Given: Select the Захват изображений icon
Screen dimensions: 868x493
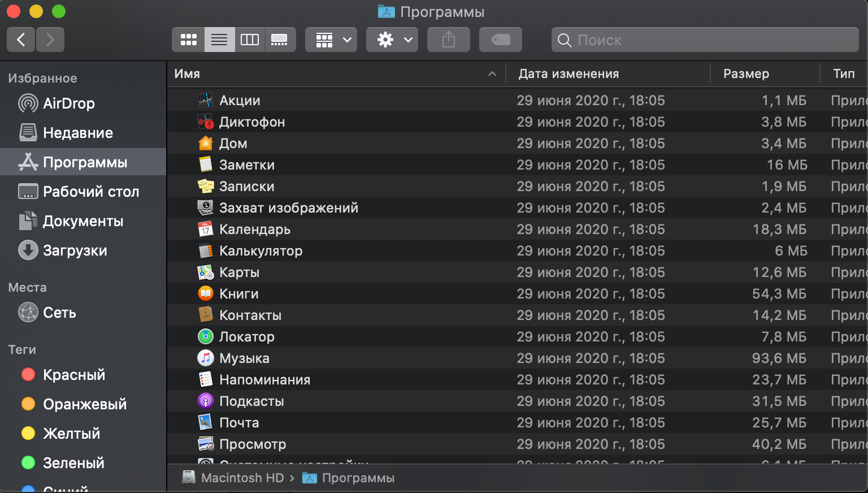Looking at the screenshot, I should point(205,208).
